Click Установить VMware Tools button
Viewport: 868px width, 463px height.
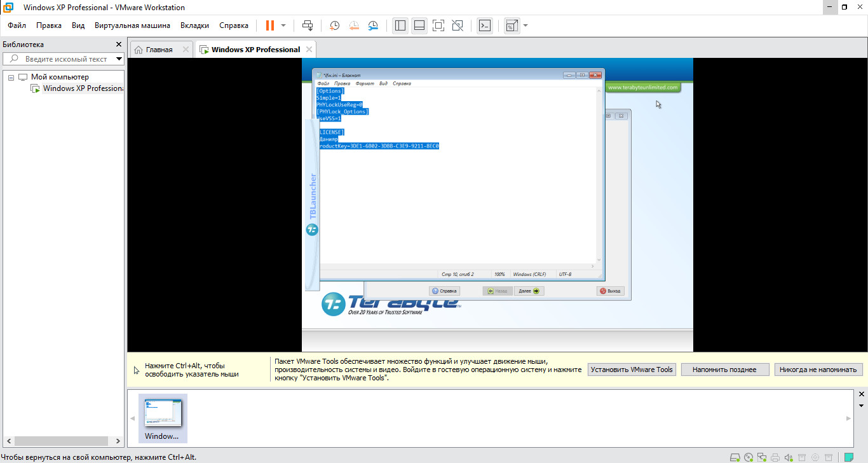(x=631, y=370)
